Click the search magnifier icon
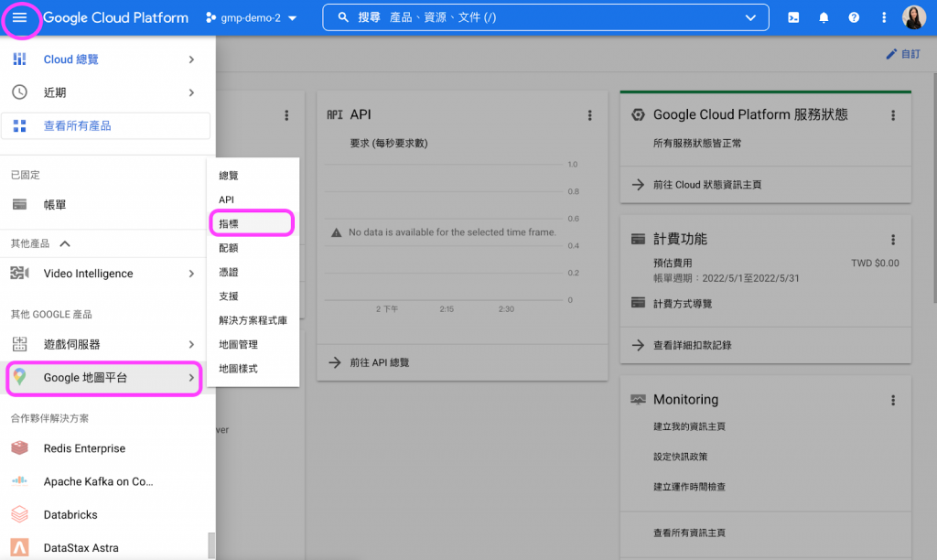937x560 pixels. click(x=343, y=17)
